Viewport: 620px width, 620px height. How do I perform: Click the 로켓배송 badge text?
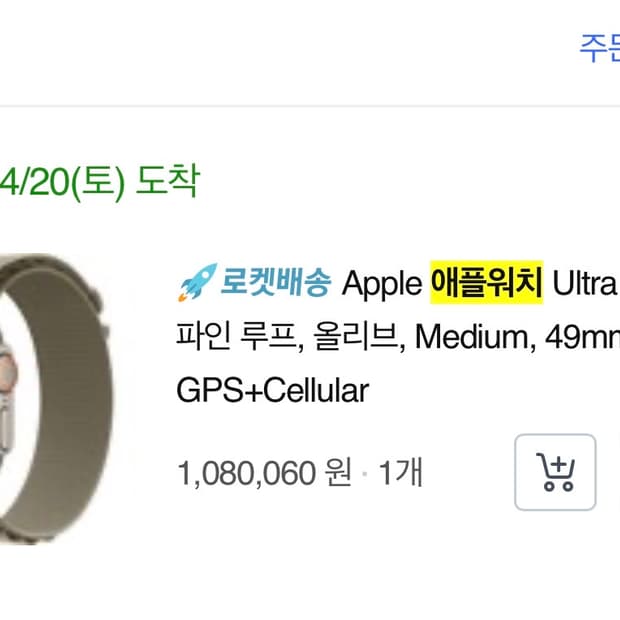tap(275, 282)
